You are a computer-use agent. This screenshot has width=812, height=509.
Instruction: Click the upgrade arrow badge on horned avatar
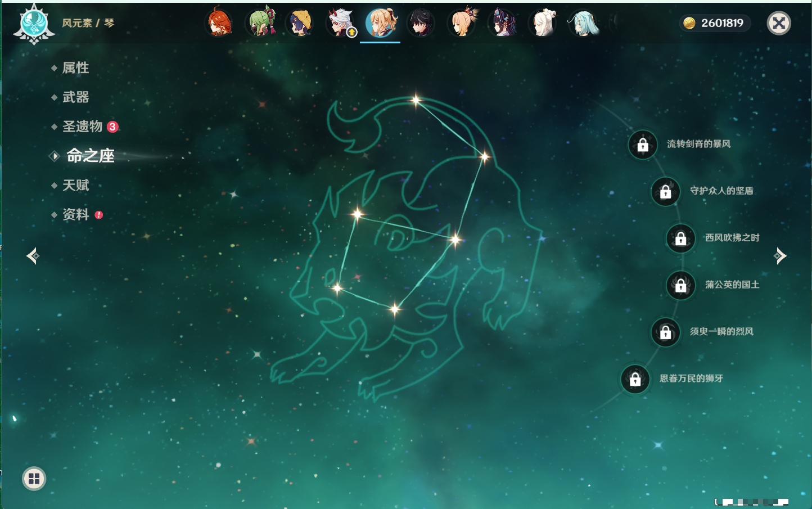[x=352, y=33]
